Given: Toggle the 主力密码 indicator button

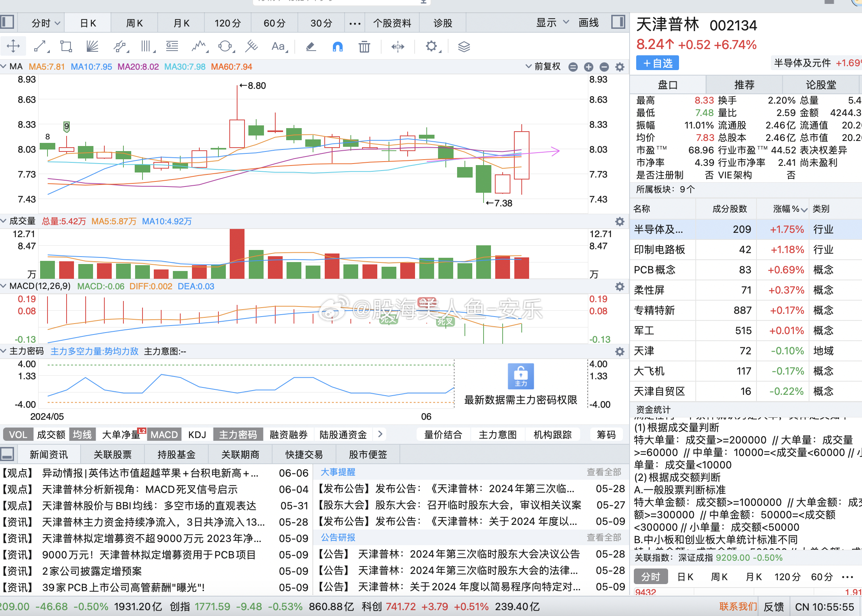Looking at the screenshot, I should pyautogui.click(x=238, y=435).
